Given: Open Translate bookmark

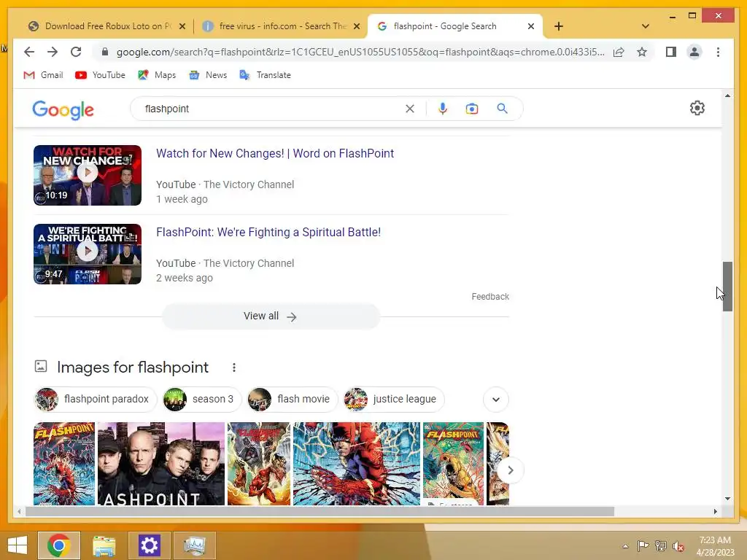Looking at the screenshot, I should [x=266, y=75].
